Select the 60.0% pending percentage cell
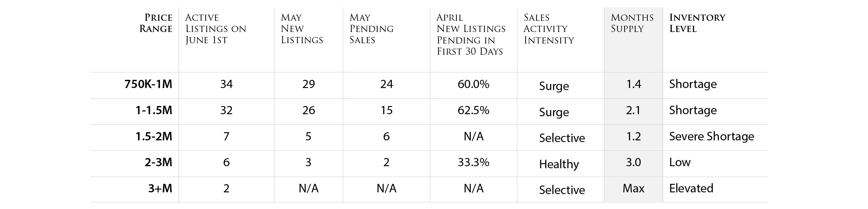 coord(473,84)
